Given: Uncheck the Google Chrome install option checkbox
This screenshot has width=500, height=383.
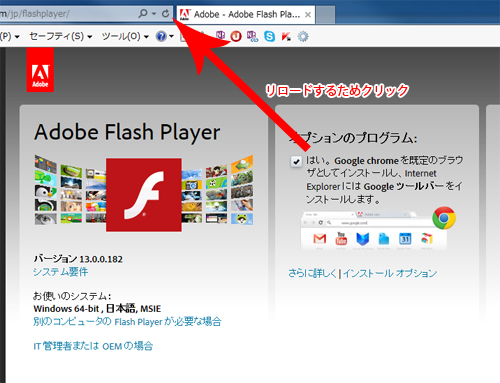Looking at the screenshot, I should pos(296,162).
